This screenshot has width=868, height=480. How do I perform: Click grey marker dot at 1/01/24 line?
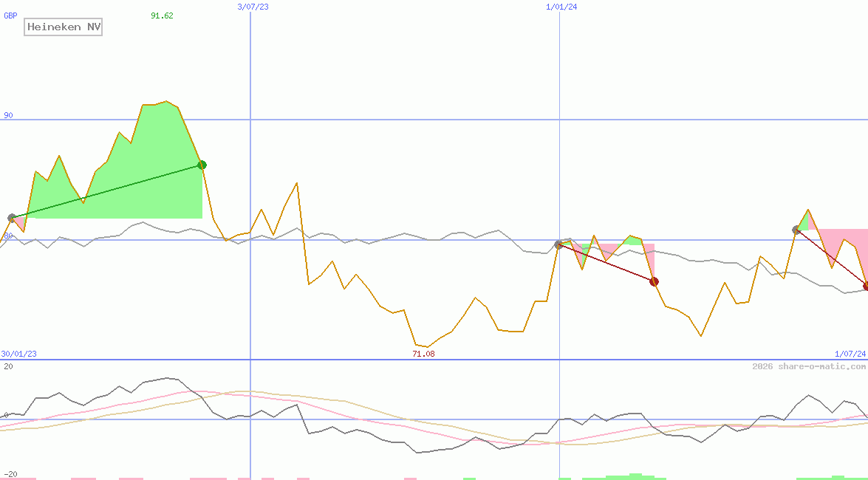pos(559,244)
